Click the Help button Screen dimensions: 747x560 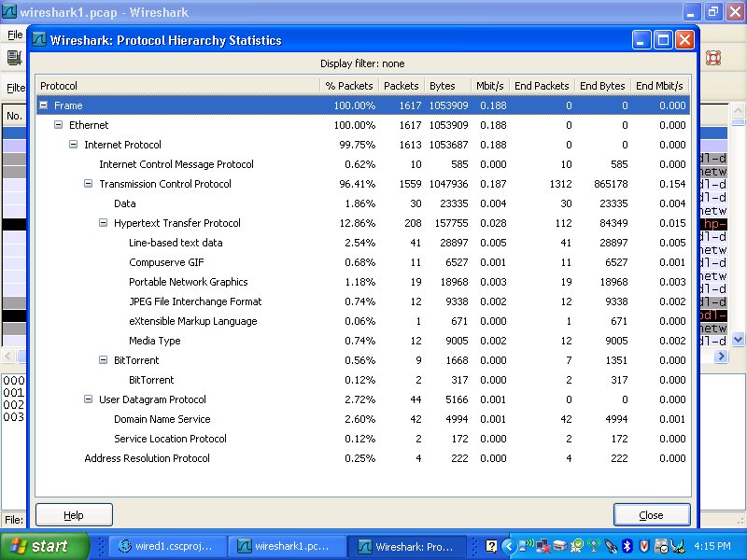point(74,515)
